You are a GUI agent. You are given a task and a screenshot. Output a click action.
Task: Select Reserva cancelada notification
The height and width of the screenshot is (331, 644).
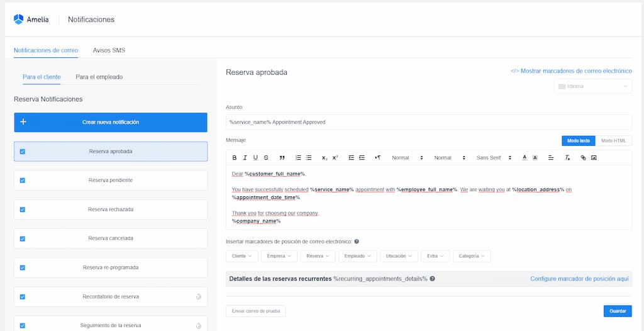pos(111,238)
